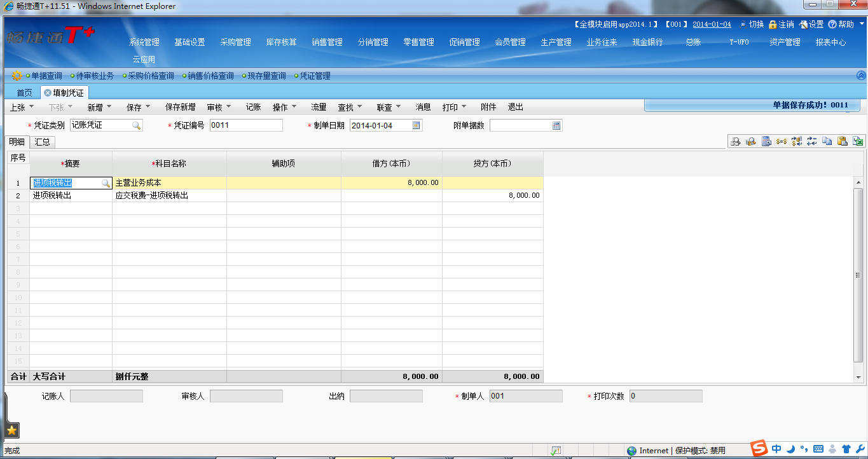868x459 pixels.
Task: Open the 单据查询 shortcut link
Action: point(47,76)
